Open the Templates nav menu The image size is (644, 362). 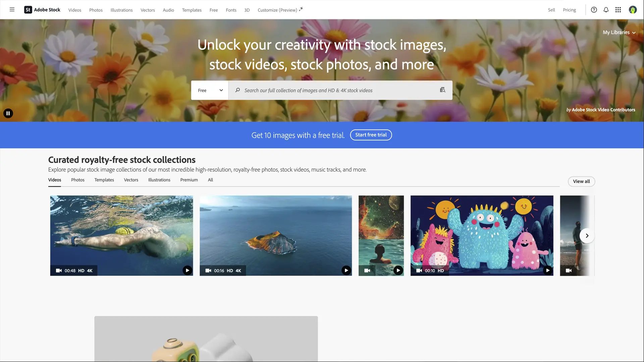[192, 10]
